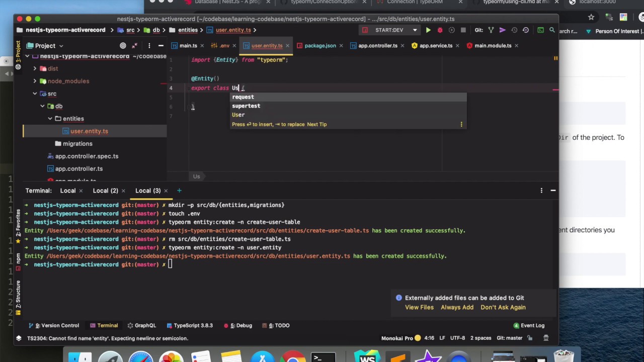This screenshot has height=362, width=644.
Task: Click the Monokai Pro yellow theme indicator
Action: tap(417, 338)
